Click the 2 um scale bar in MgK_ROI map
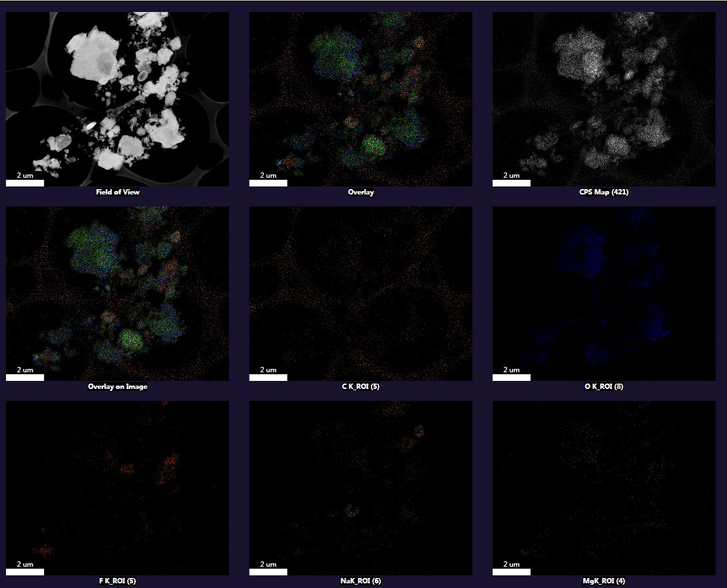727x588 pixels. [511, 572]
